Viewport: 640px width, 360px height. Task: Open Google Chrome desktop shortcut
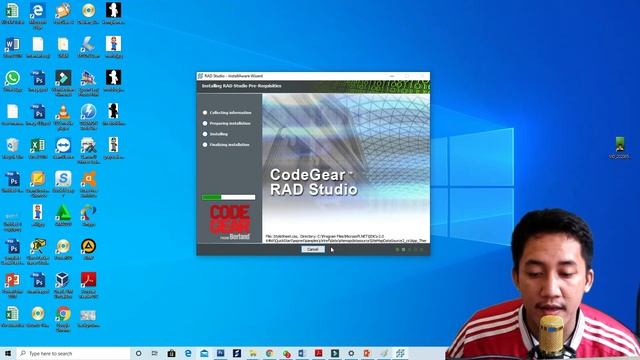tap(63, 319)
